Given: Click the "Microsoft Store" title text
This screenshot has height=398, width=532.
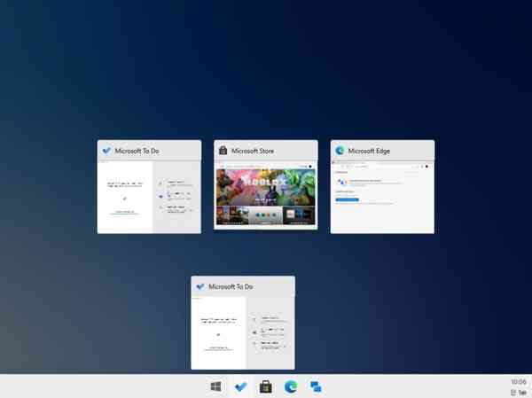Looking at the screenshot, I should coord(253,151).
